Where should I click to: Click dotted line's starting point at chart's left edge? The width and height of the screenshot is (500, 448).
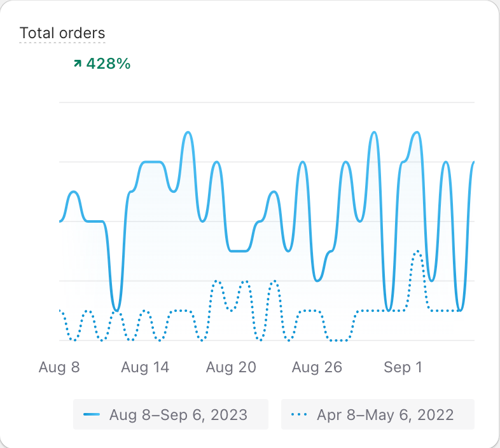pyautogui.click(x=60, y=311)
